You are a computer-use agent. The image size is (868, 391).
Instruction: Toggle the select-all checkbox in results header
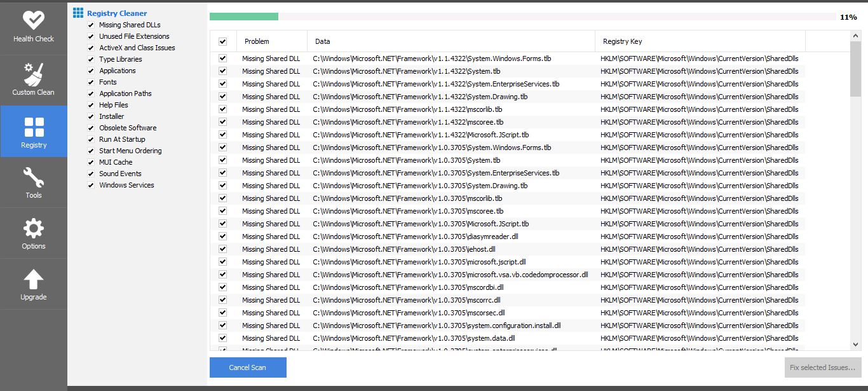tap(222, 41)
